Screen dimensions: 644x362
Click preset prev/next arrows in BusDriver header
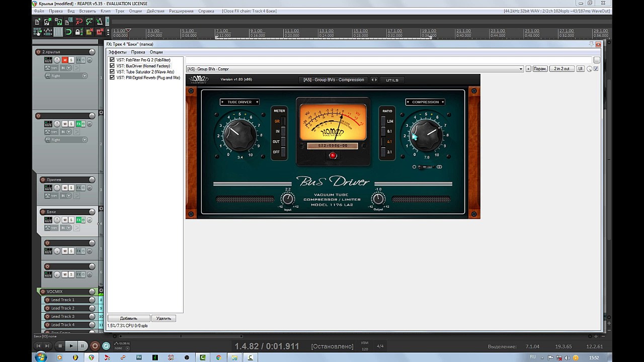pos(374,80)
